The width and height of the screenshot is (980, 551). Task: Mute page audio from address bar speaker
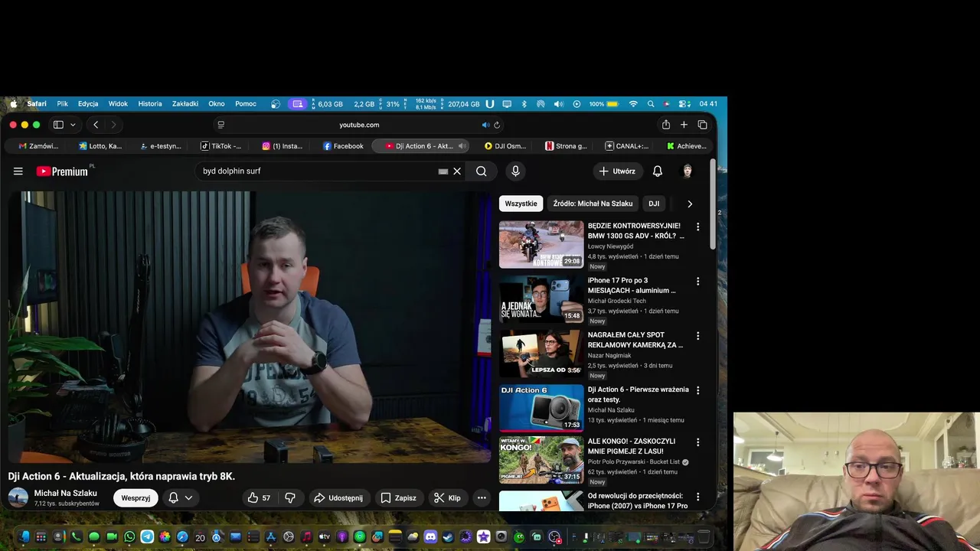click(485, 125)
